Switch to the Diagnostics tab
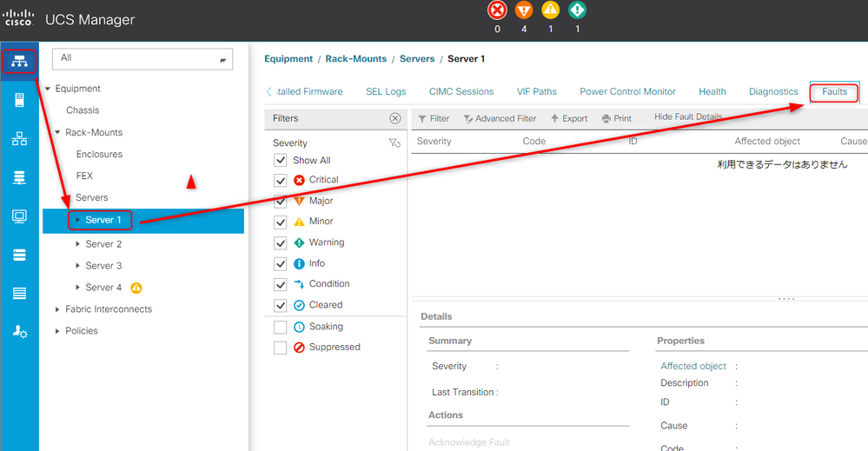The width and height of the screenshot is (868, 451). [x=773, y=92]
